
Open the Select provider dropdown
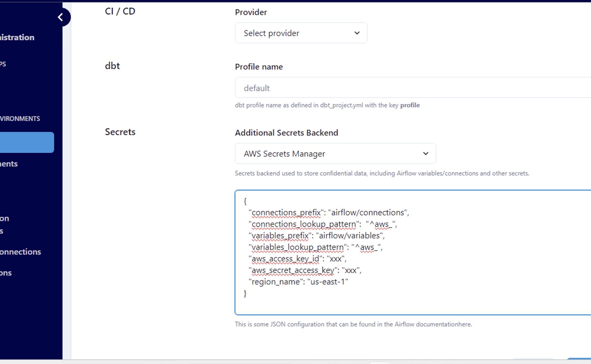(x=301, y=33)
